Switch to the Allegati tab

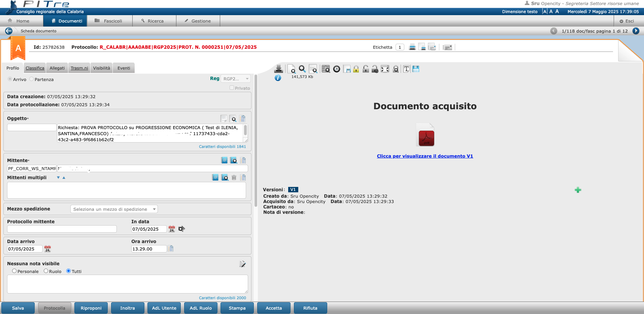click(x=57, y=68)
